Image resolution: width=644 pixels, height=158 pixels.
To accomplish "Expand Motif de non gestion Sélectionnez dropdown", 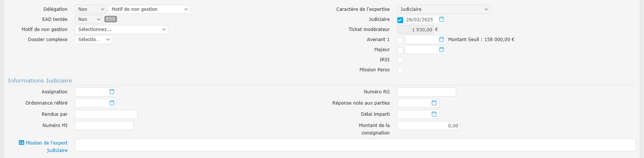I will [121, 30].
